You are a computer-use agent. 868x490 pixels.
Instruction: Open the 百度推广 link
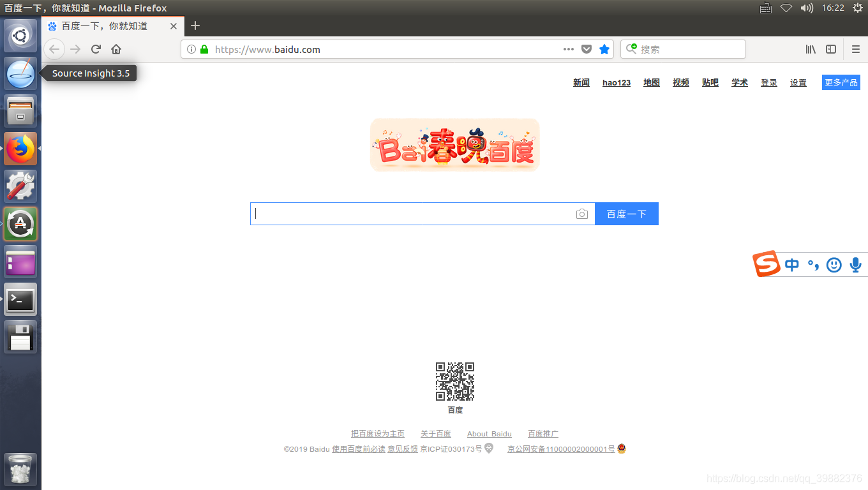click(543, 434)
